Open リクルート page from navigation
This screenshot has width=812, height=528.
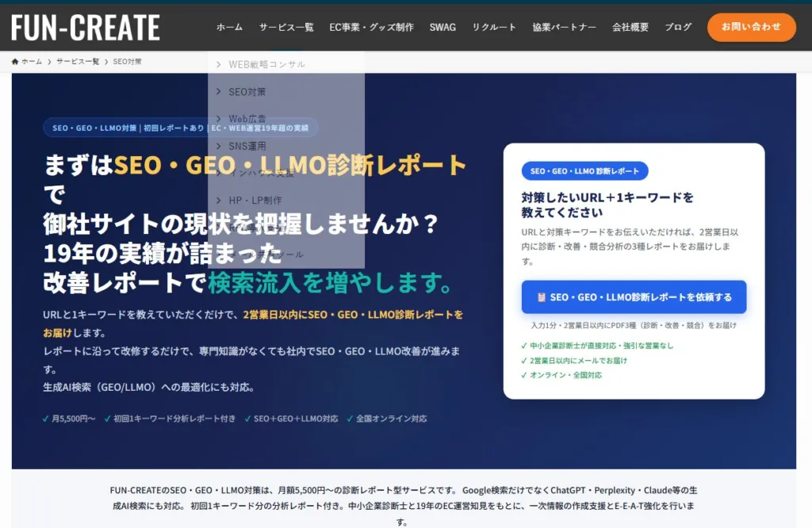click(494, 27)
